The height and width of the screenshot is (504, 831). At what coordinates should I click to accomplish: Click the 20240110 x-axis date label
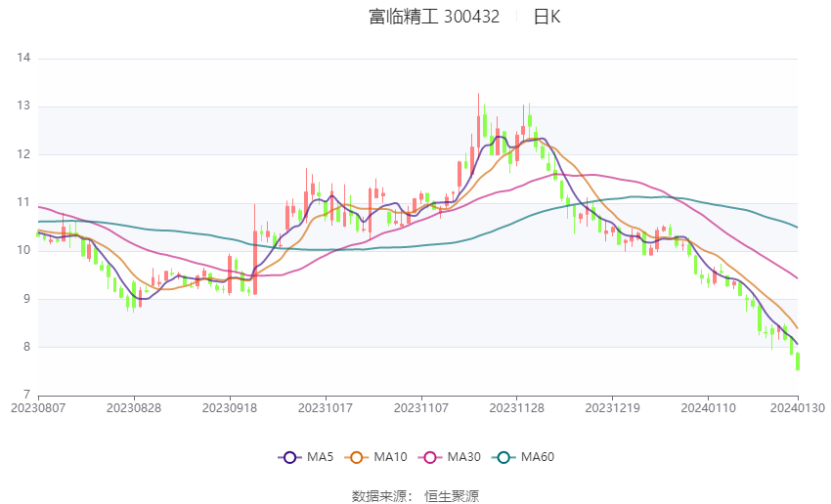[x=709, y=408]
